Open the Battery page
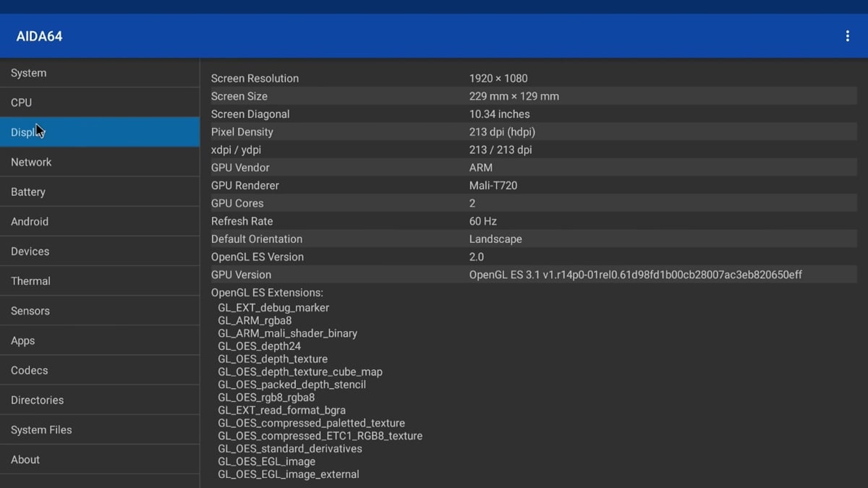Viewport: 868px width, 488px height. [28, 192]
